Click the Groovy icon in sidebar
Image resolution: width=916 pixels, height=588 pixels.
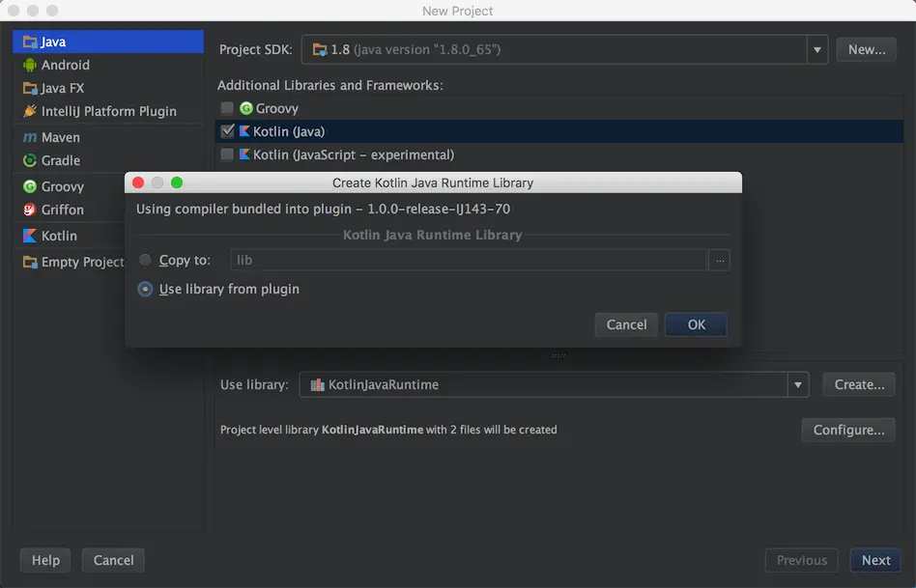pyautogui.click(x=30, y=186)
